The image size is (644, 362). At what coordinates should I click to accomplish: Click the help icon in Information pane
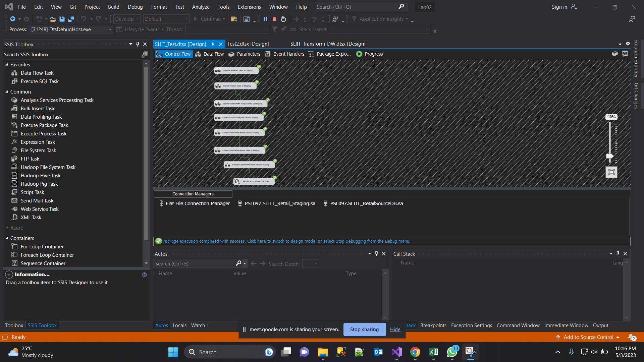[144, 275]
